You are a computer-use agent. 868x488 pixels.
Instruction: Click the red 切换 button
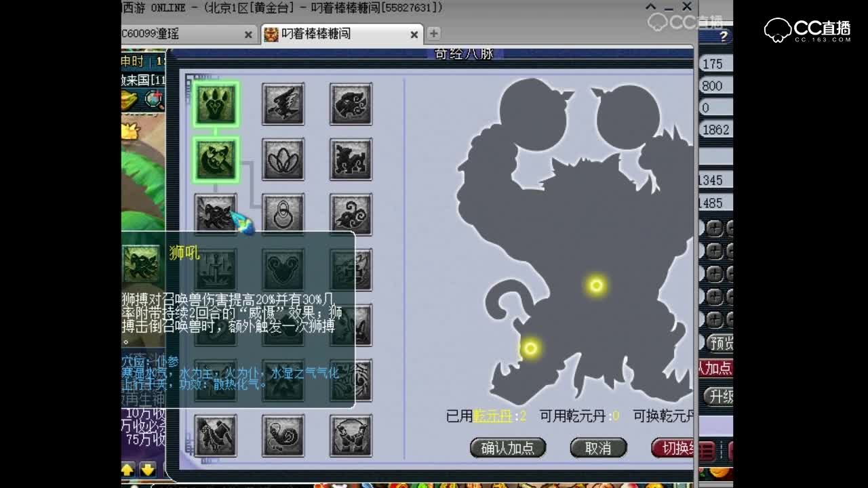point(673,448)
